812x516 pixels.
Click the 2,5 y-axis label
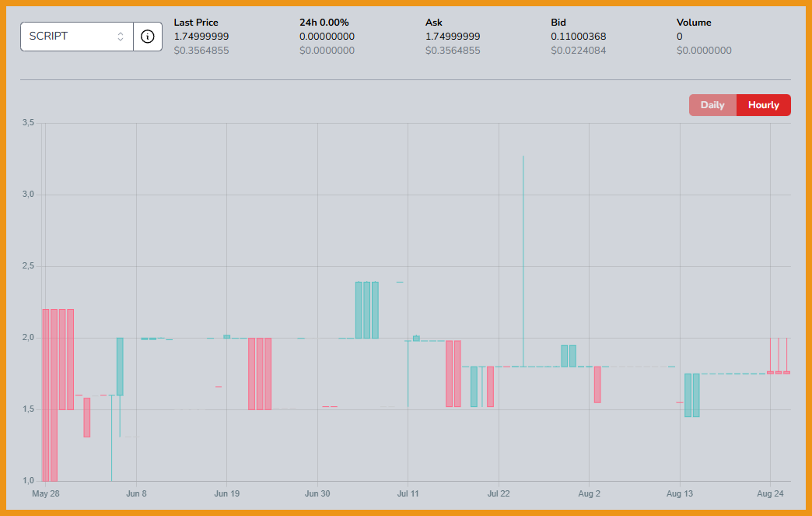tap(28, 265)
